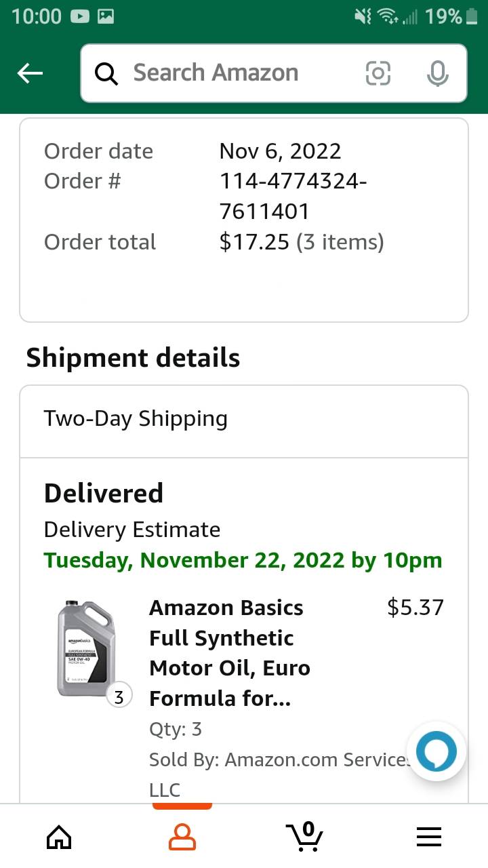Tap the Delivered status heading
Screen dimensions: 488x868
pos(104,493)
